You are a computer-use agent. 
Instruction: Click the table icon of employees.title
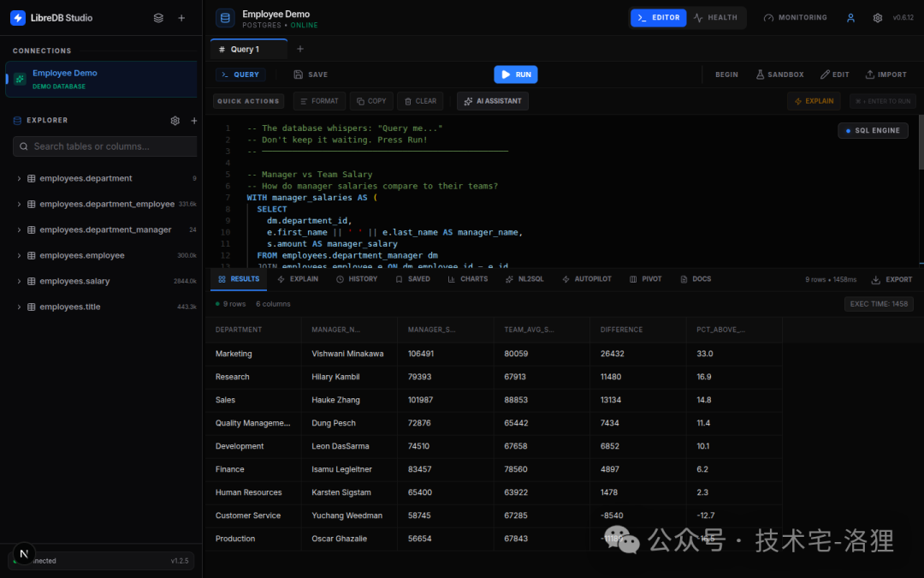pyautogui.click(x=32, y=307)
